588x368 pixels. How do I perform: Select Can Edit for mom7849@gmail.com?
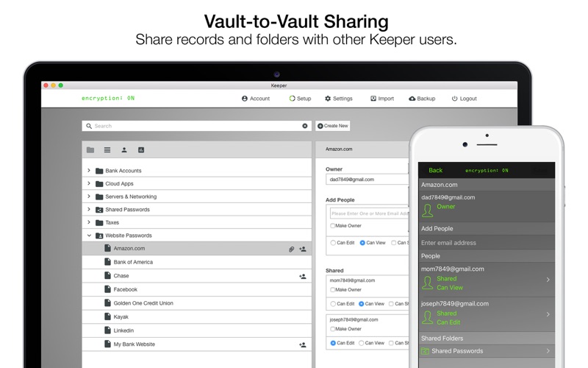tap(333, 303)
